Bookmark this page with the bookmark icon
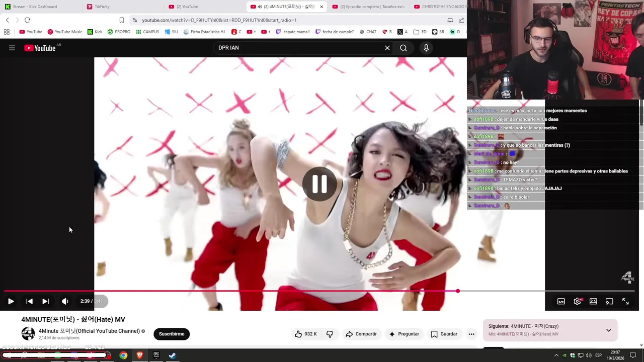This screenshot has width=644, height=362. click(x=121, y=20)
